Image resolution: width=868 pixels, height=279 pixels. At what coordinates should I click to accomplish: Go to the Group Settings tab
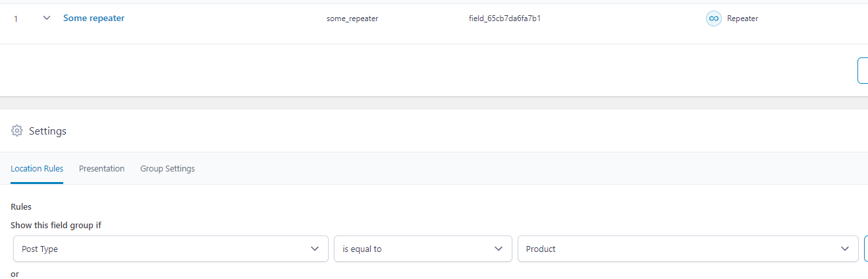point(167,168)
